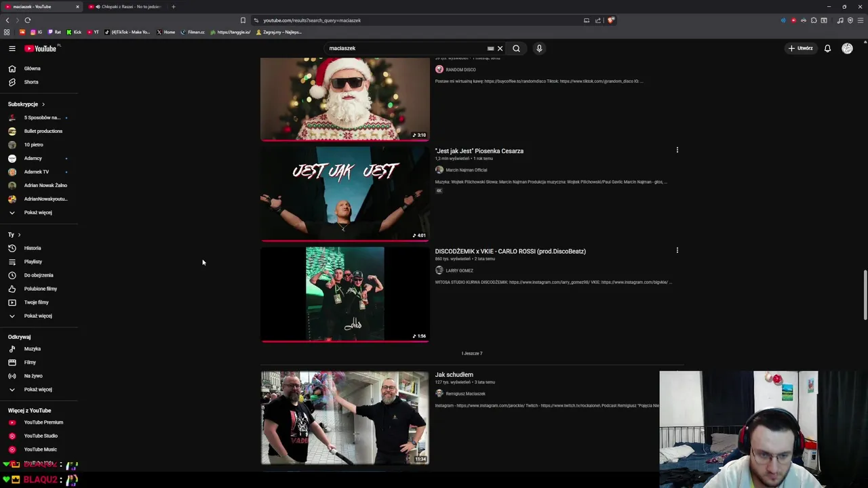868x488 pixels.
Task: Open the account avatar menu
Action: coord(847,48)
